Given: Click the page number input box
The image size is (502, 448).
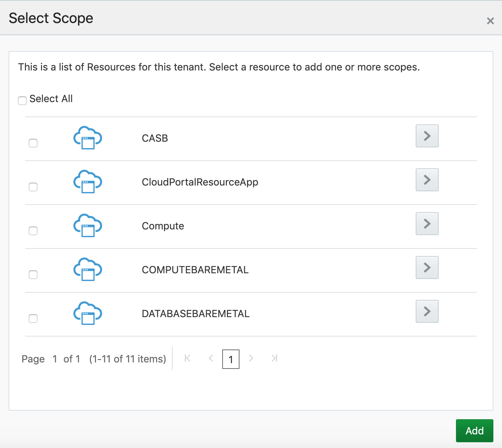Looking at the screenshot, I should (x=231, y=359).
